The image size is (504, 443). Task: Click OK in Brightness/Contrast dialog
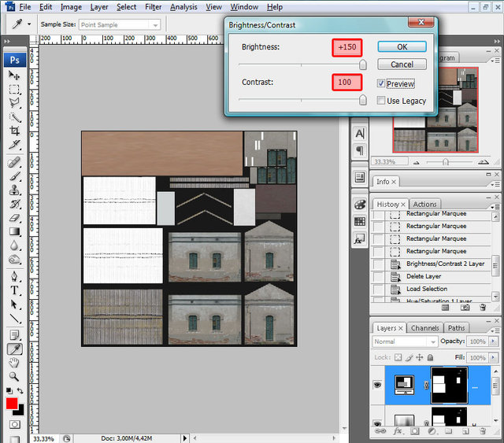point(402,47)
